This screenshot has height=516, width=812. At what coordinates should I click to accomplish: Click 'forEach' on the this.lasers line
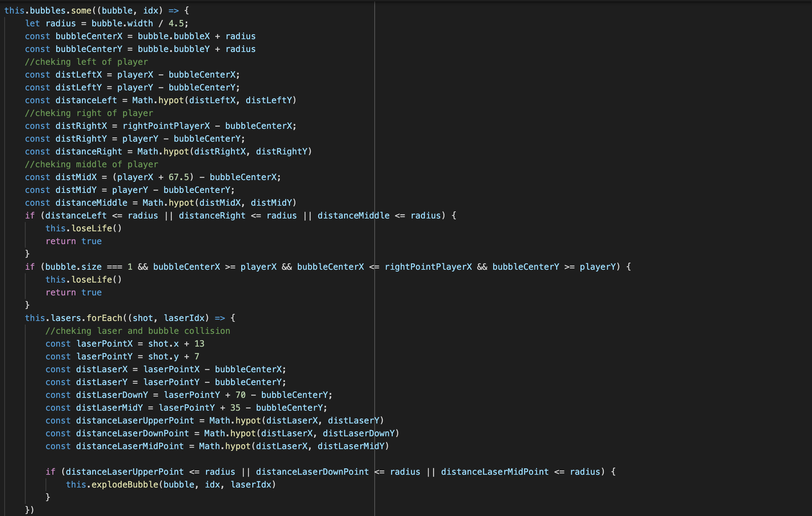point(104,318)
